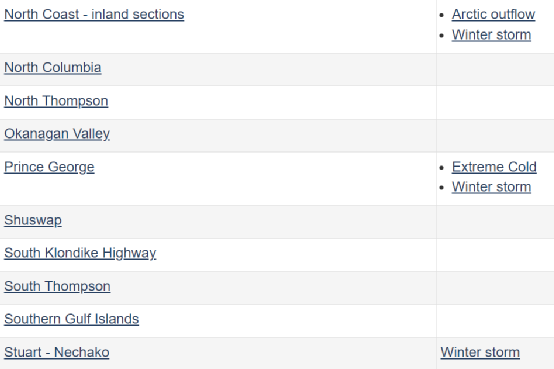Open the Prince George region link
Screen dimensions: 554x369
click(x=49, y=167)
